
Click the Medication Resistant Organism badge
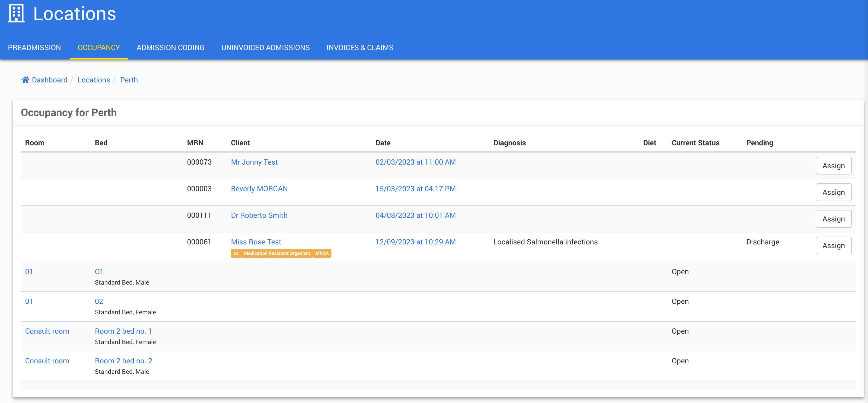[277, 254]
